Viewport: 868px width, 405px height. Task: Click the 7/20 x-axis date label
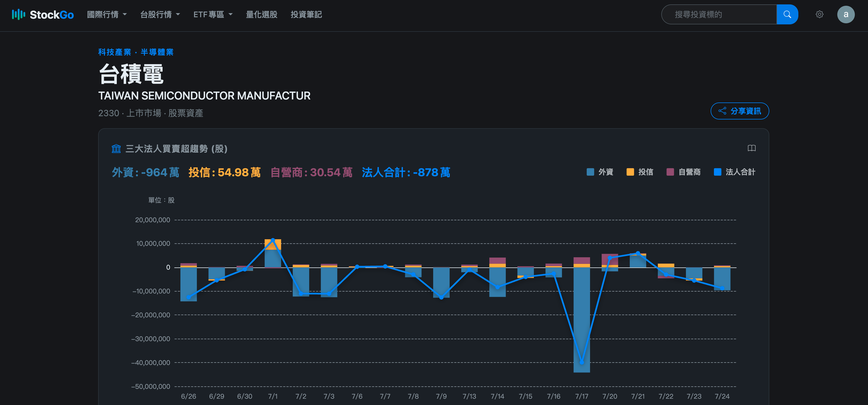tap(610, 396)
